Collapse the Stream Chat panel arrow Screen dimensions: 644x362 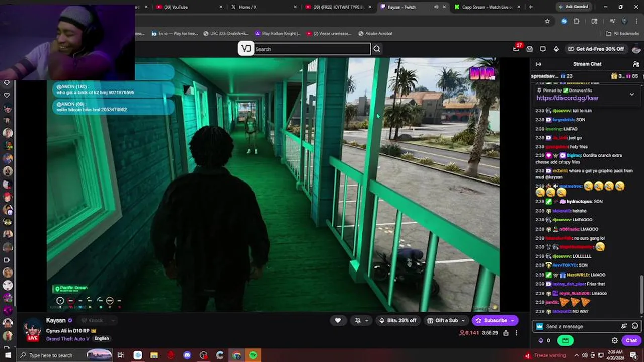tap(538, 64)
